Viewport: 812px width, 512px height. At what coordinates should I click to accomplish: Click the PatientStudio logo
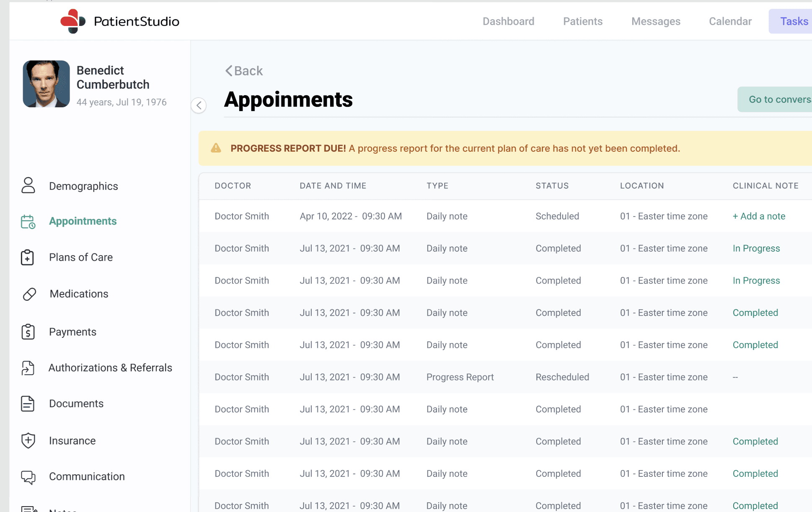[x=120, y=21]
